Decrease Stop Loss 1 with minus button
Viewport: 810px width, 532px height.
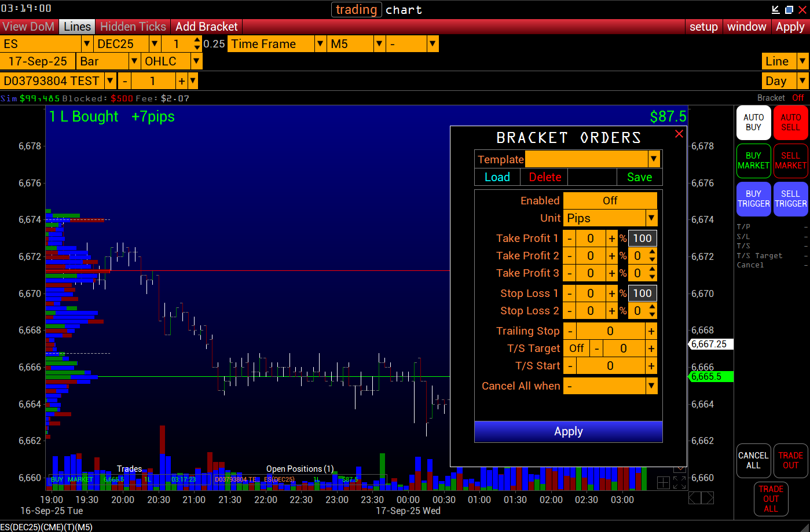pyautogui.click(x=570, y=293)
